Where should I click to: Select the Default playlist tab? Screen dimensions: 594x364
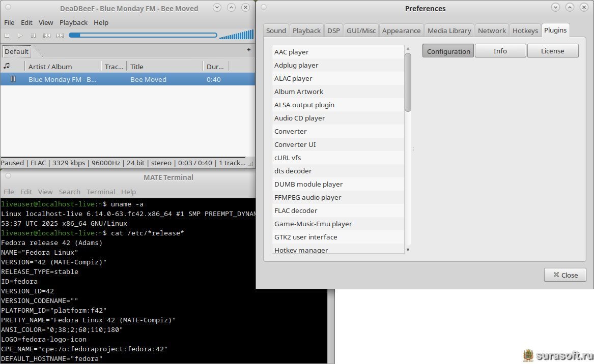click(x=16, y=51)
